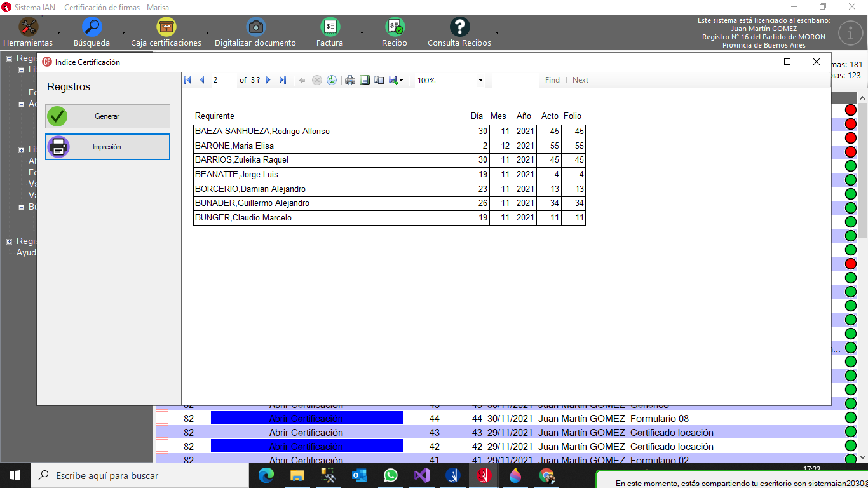This screenshot has width=868, height=488.
Task: Jump to the last report page
Action: (283, 80)
